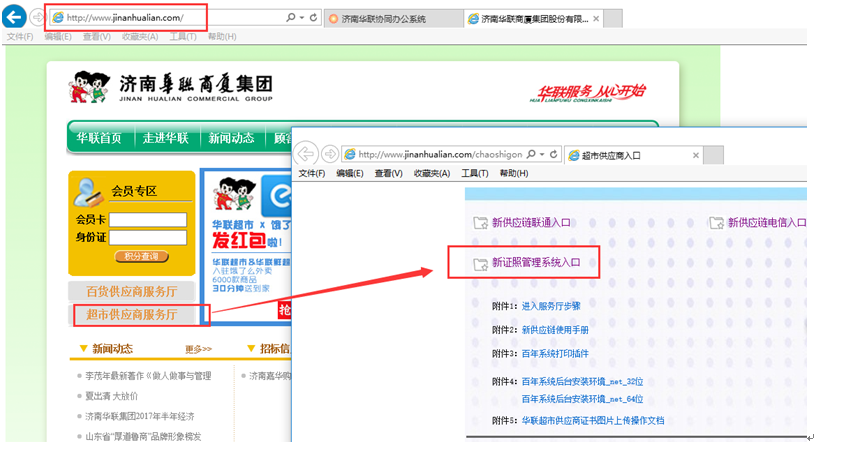Click the back arrow in the 超市供应商入口 window
This screenshot has width=864, height=456.
[x=306, y=154]
